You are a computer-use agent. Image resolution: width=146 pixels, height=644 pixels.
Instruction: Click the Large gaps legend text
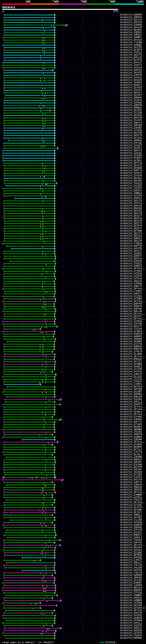[10, 642]
